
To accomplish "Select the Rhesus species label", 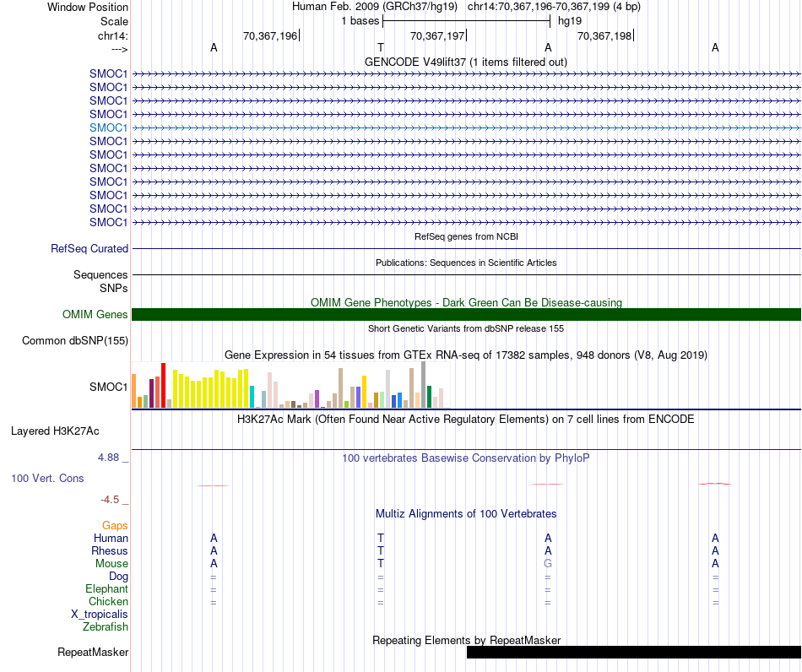I will 110,551.
